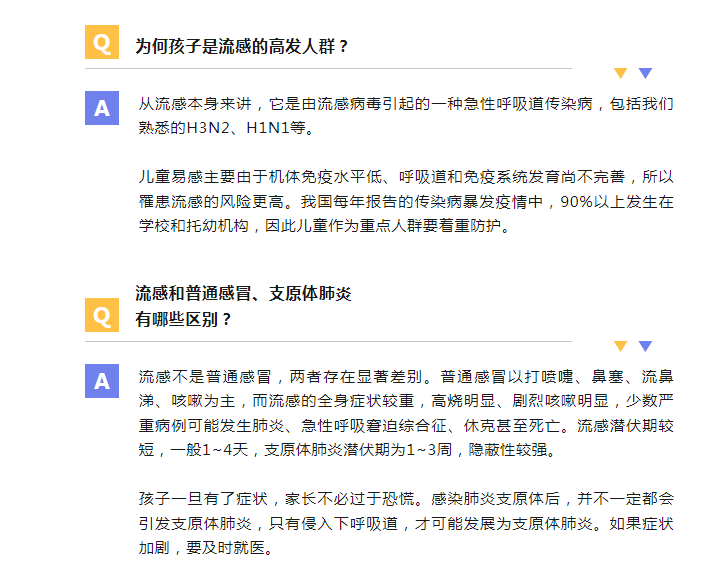Click the line 一般1~4天，支原体肺炎潜伏期

pyautogui.click(x=348, y=450)
